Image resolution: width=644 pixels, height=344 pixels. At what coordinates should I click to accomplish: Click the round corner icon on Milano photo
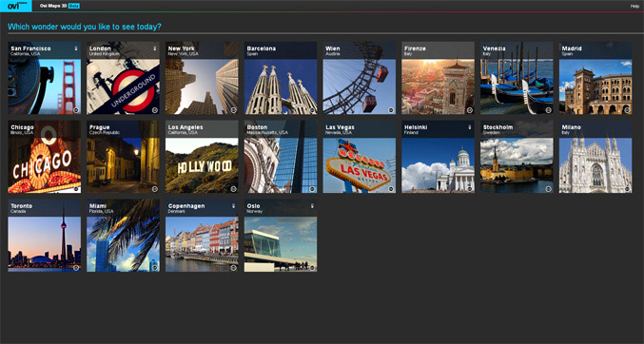(x=627, y=189)
